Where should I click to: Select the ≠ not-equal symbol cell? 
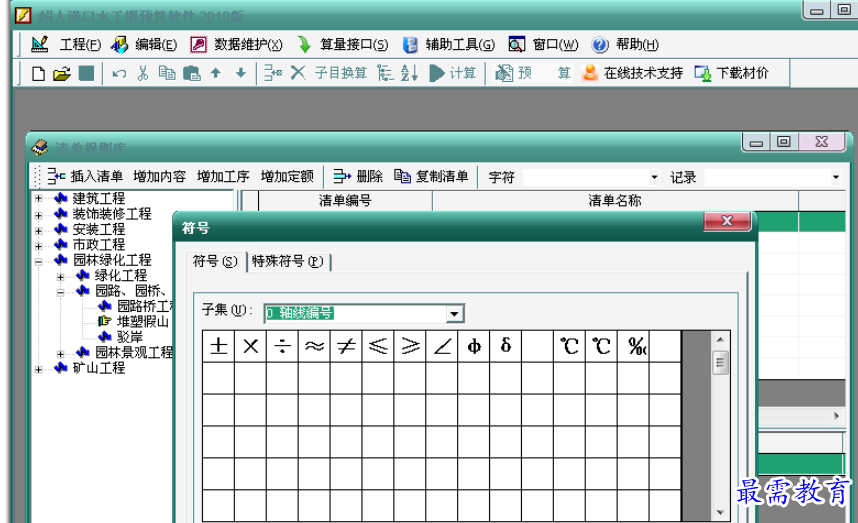(346, 346)
